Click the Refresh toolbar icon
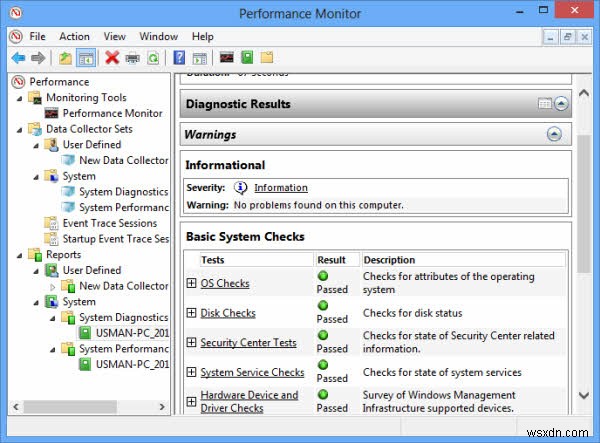The image size is (600, 443). (x=153, y=58)
